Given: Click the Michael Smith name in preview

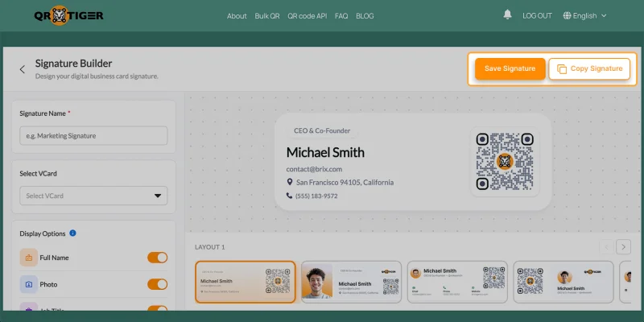Looking at the screenshot, I should click(x=325, y=152).
